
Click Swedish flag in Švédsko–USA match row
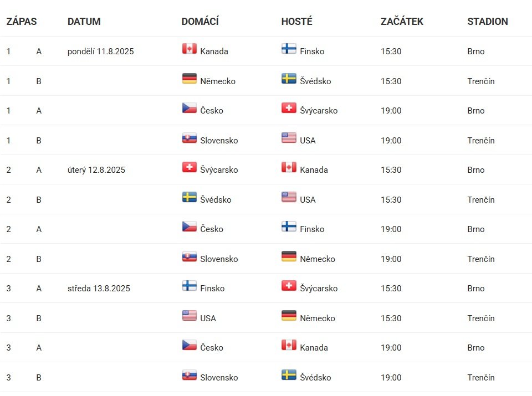click(190, 197)
